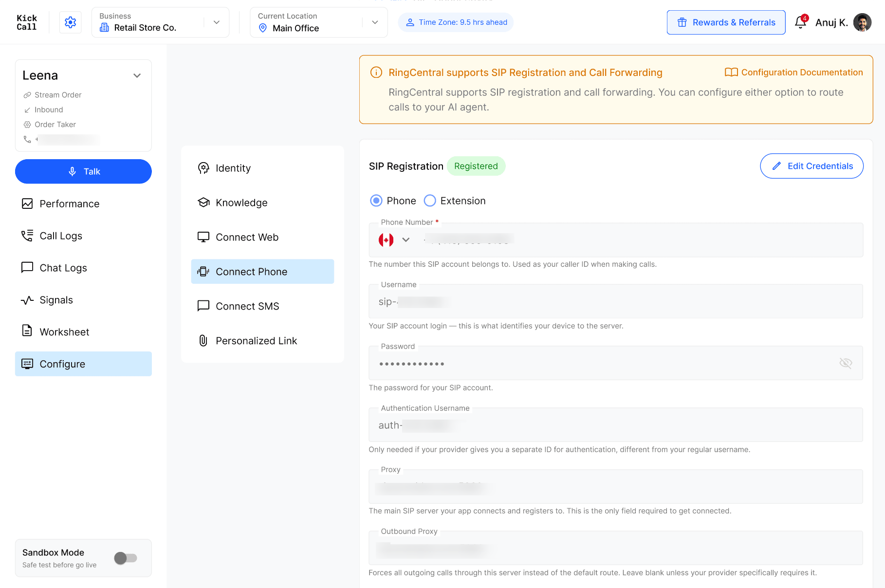Open Configuration Documentation link
The image size is (885, 588).
(x=793, y=73)
